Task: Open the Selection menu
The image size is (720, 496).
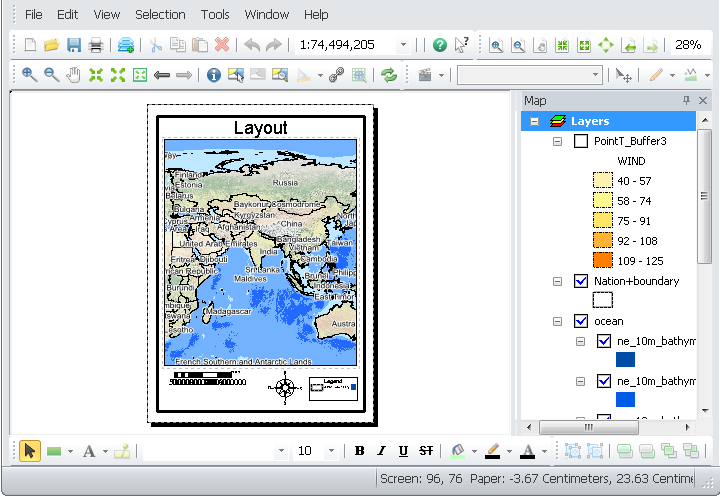Action: pyautogui.click(x=160, y=15)
